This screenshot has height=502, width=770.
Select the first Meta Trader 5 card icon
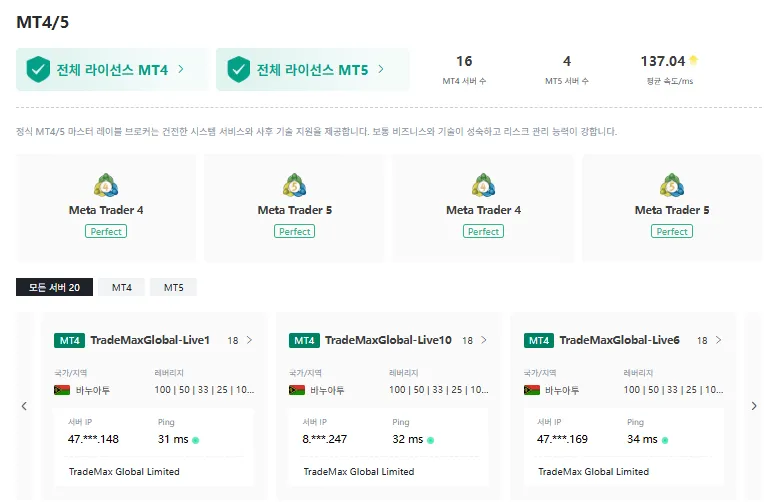pyautogui.click(x=295, y=186)
